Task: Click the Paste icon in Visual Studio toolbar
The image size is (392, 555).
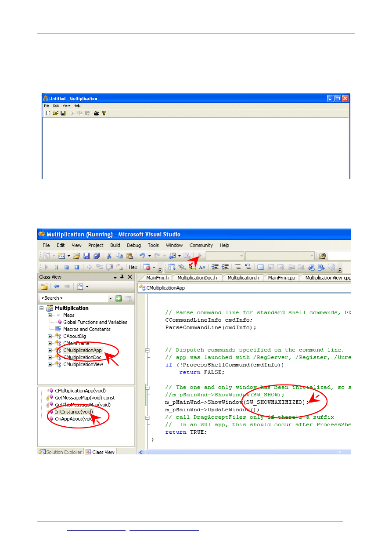Action: tap(129, 256)
